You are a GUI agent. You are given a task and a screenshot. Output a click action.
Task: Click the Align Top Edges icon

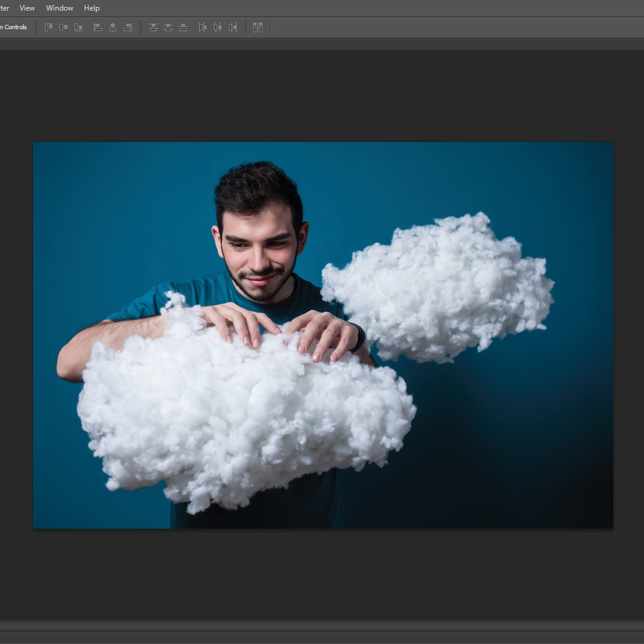click(48, 27)
